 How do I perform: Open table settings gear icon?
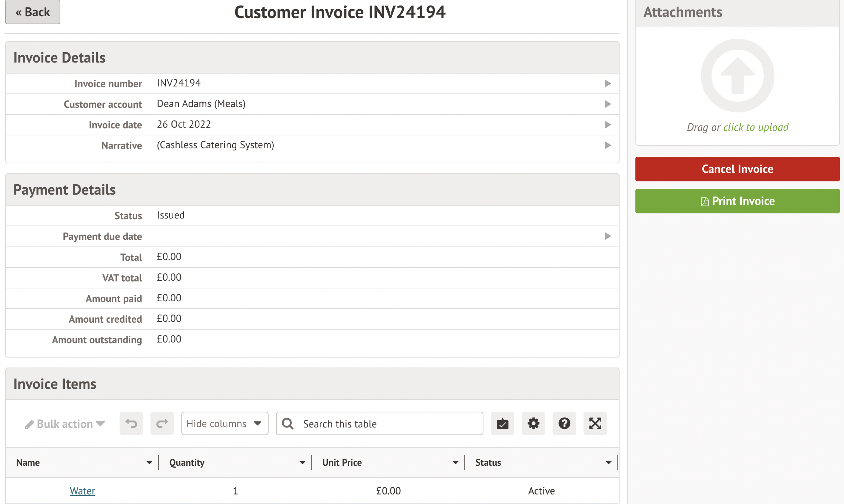[533, 423]
